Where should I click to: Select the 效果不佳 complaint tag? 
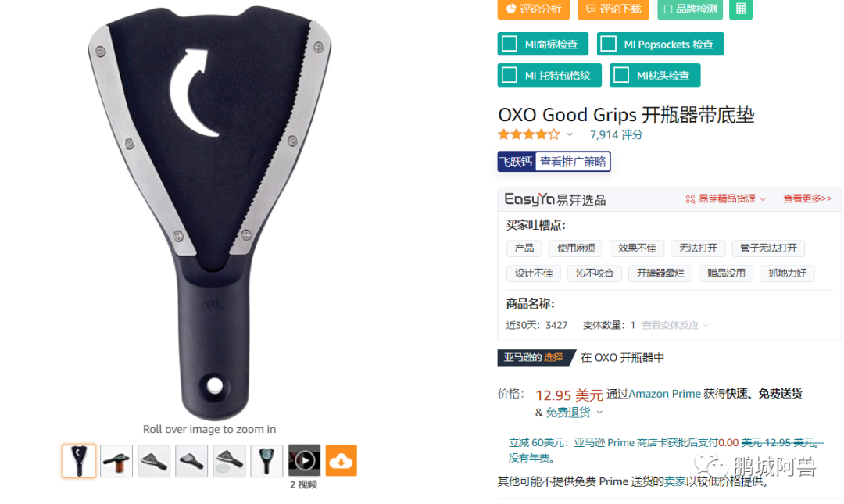pyautogui.click(x=637, y=248)
